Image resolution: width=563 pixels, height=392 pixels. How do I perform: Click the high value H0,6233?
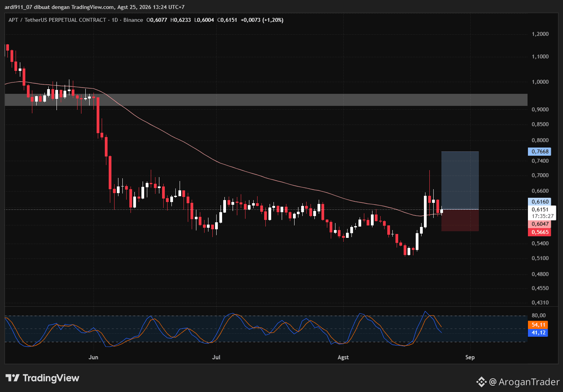point(180,20)
